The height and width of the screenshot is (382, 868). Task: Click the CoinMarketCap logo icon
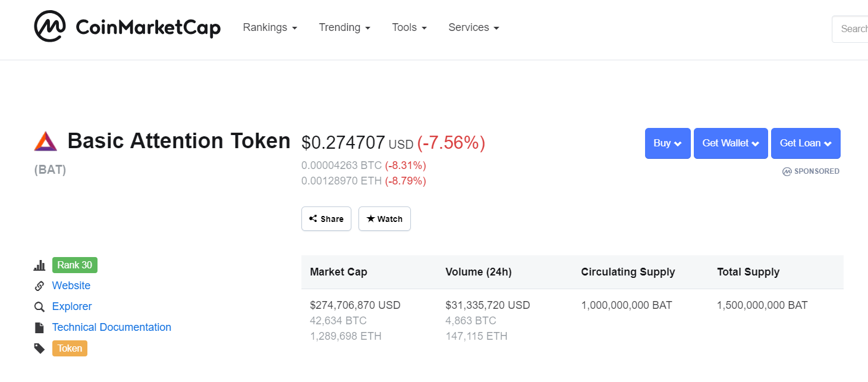click(49, 27)
